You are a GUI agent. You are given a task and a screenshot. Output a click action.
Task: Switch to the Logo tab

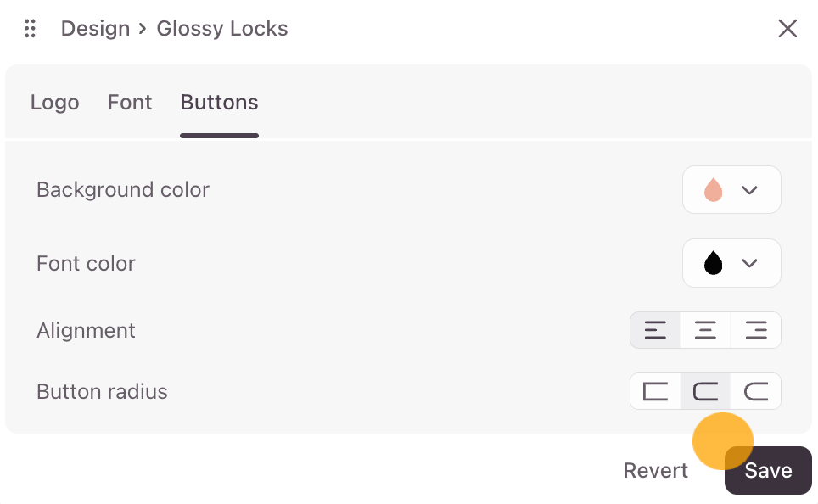pyautogui.click(x=54, y=103)
